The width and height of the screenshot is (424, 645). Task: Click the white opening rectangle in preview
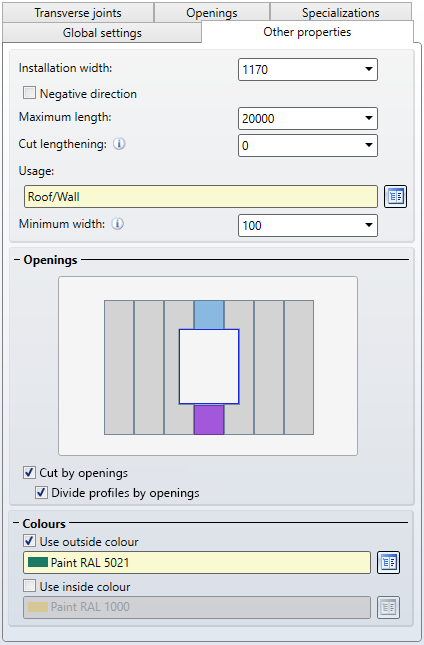tap(209, 367)
